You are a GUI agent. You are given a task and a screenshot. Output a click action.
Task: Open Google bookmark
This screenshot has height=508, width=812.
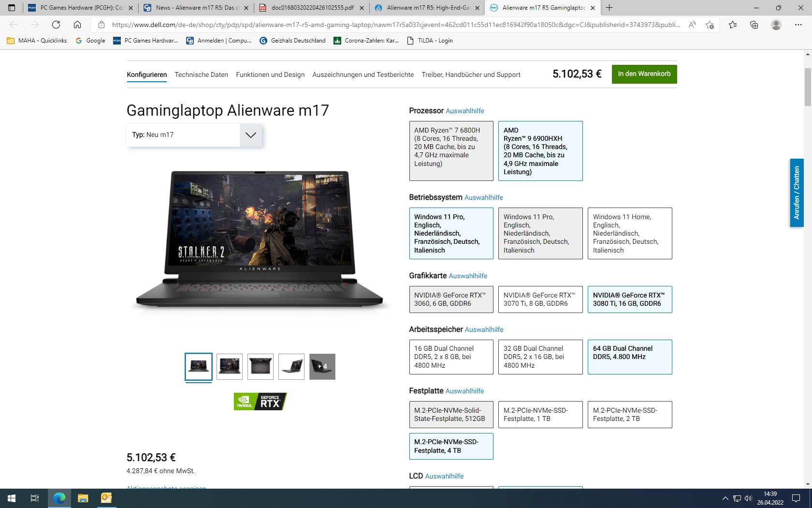click(90, 41)
